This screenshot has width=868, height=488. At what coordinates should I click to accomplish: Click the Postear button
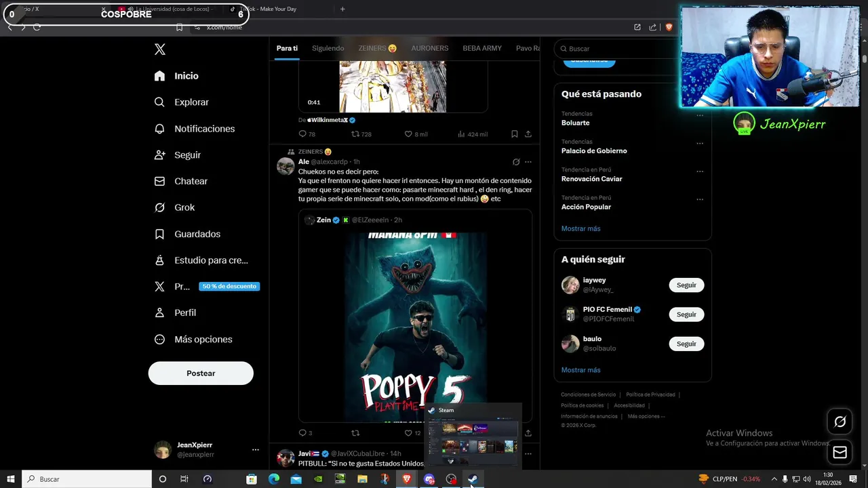pyautogui.click(x=201, y=373)
